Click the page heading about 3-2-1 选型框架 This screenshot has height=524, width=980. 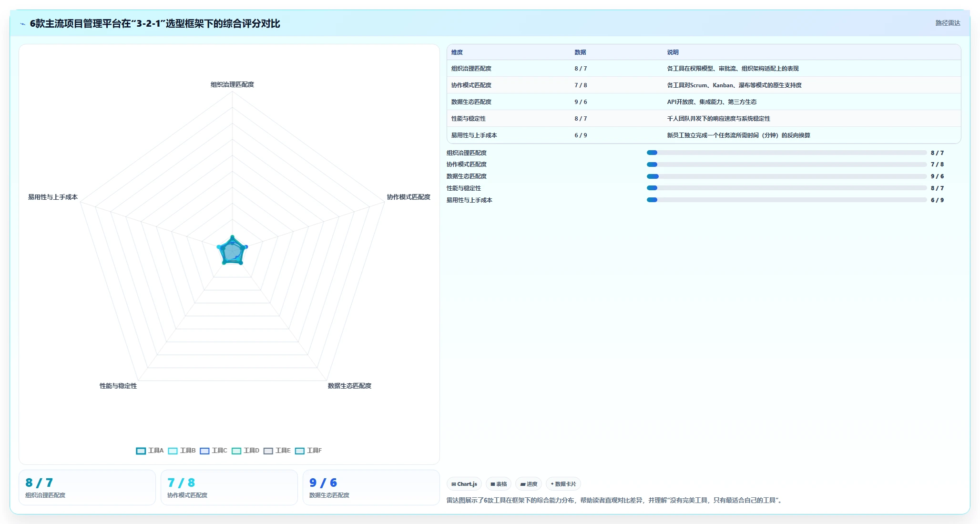pyautogui.click(x=155, y=23)
